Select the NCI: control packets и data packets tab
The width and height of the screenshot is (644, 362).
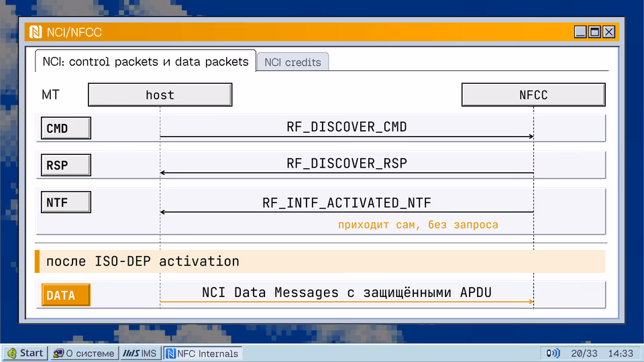146,62
